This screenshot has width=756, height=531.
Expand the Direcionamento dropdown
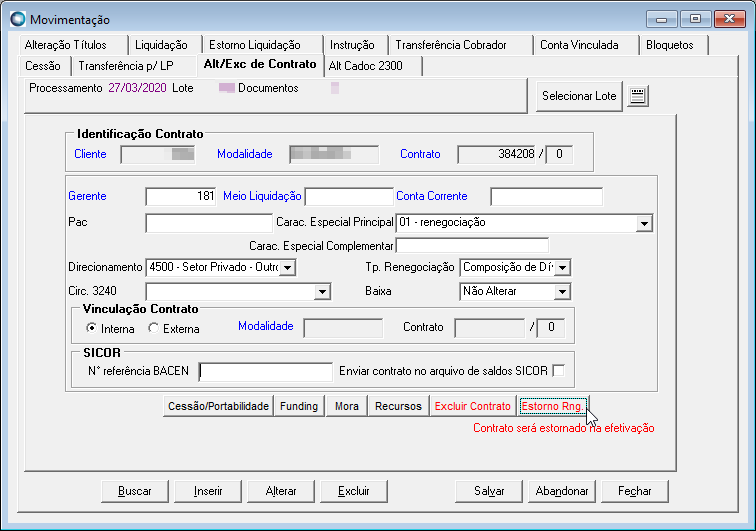(287, 267)
